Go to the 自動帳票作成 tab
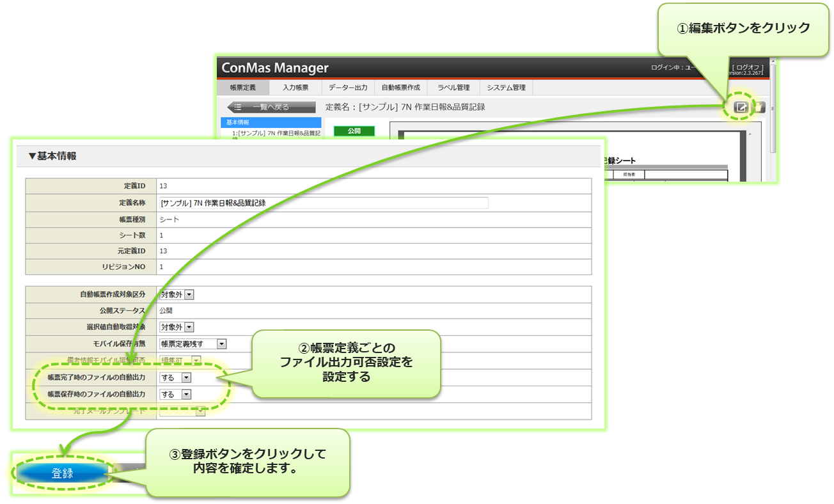834x504 pixels. [x=400, y=88]
